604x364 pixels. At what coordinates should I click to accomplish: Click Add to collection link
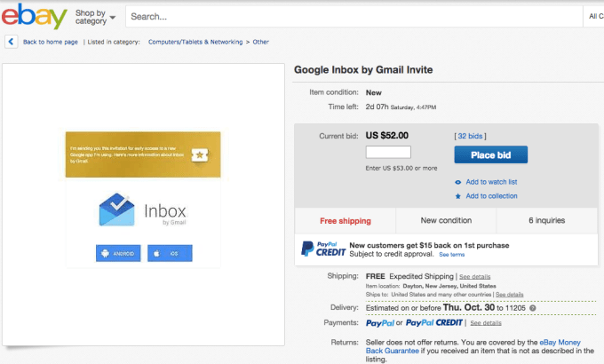[491, 196]
